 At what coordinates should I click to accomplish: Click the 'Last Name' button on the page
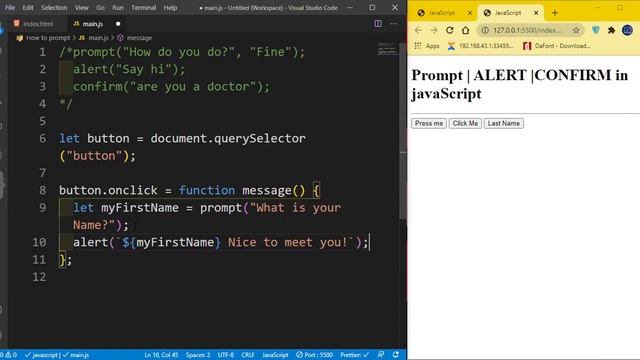504,123
